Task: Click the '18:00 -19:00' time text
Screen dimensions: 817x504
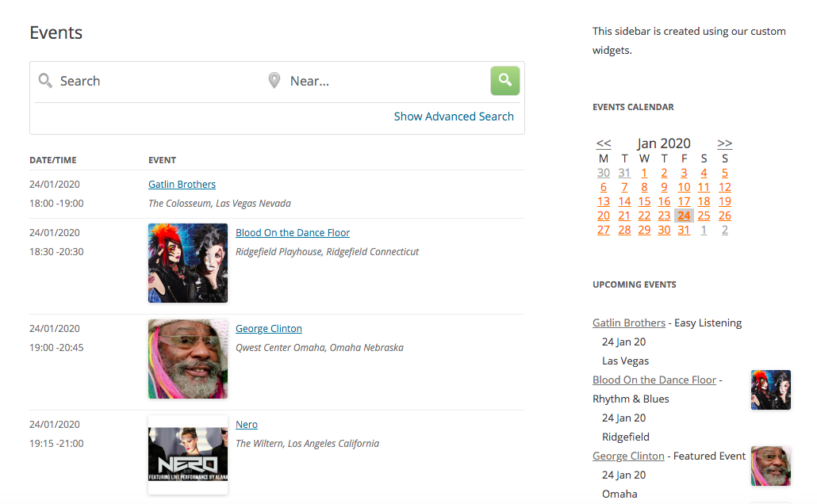Action: pos(56,204)
